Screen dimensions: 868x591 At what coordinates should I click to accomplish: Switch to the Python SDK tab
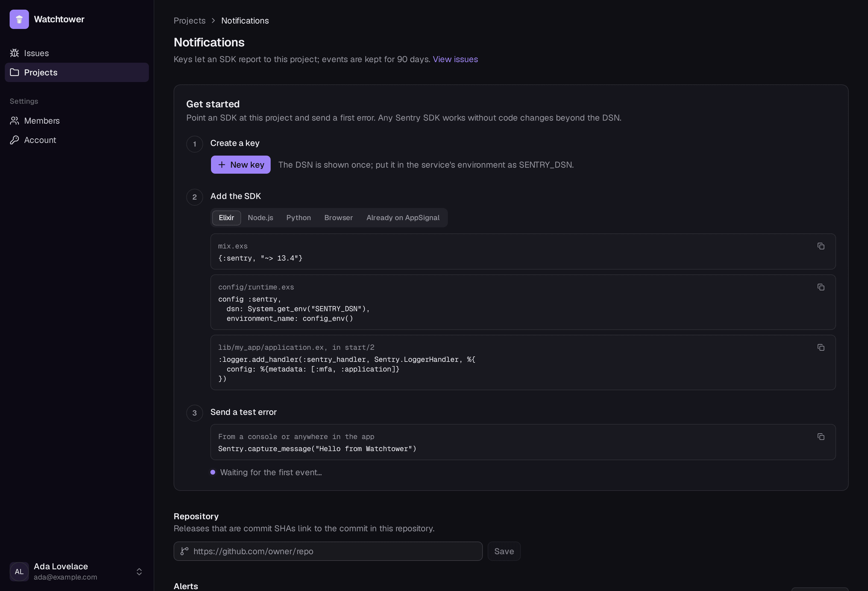298,218
